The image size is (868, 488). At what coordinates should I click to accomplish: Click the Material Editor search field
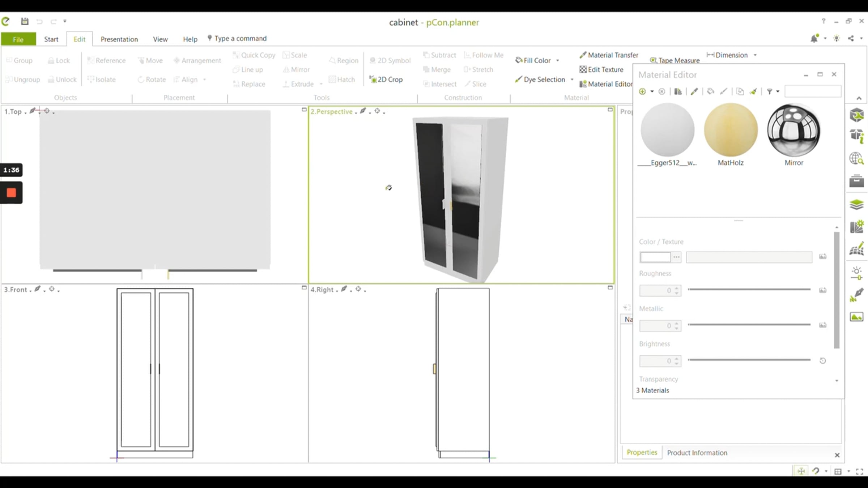[x=813, y=91]
